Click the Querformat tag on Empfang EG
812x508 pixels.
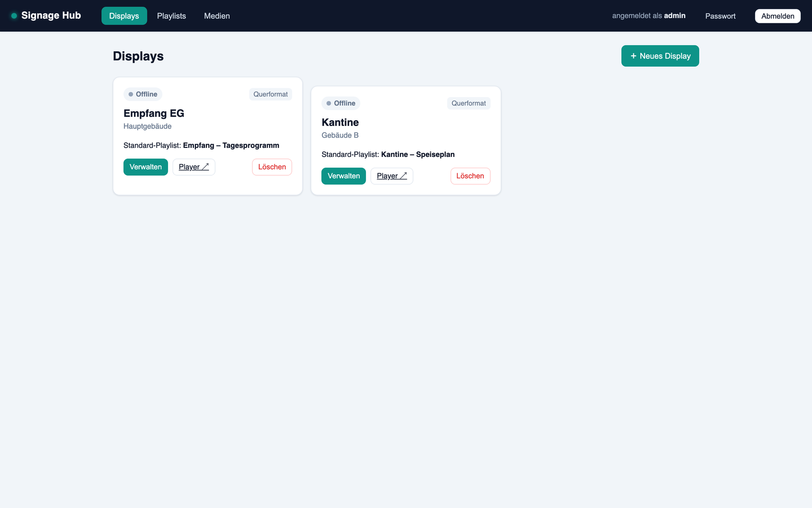click(270, 94)
